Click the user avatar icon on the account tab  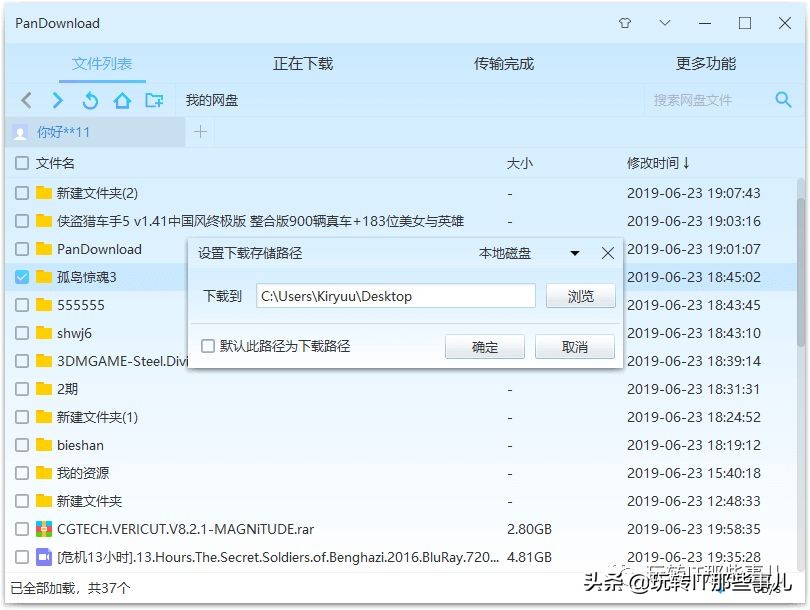click(20, 131)
